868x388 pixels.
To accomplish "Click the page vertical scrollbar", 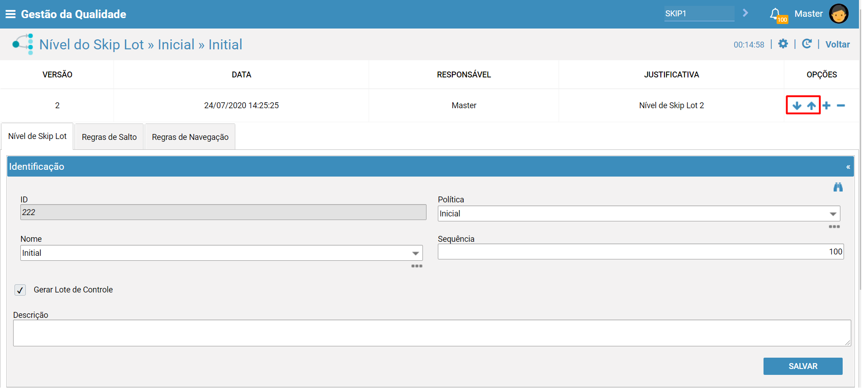I will (x=861, y=149).
